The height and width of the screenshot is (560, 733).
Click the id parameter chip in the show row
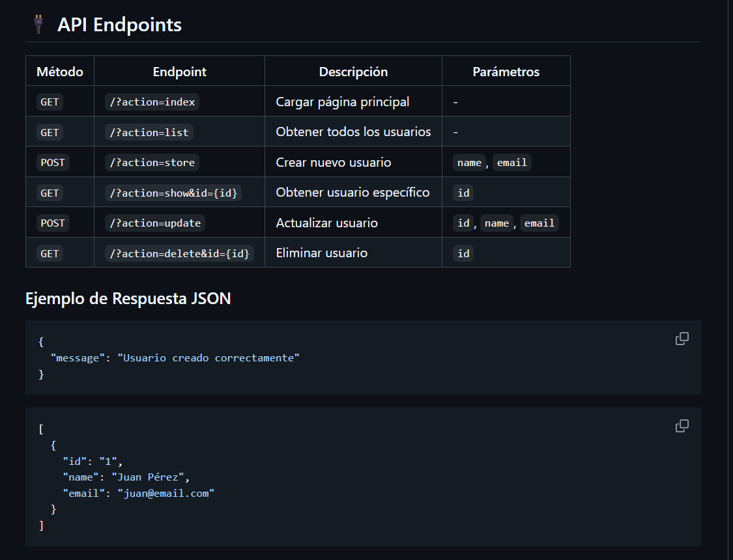pyautogui.click(x=463, y=193)
